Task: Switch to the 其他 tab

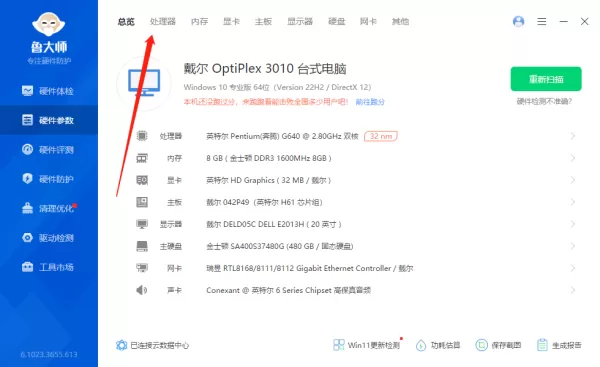Action: click(400, 22)
